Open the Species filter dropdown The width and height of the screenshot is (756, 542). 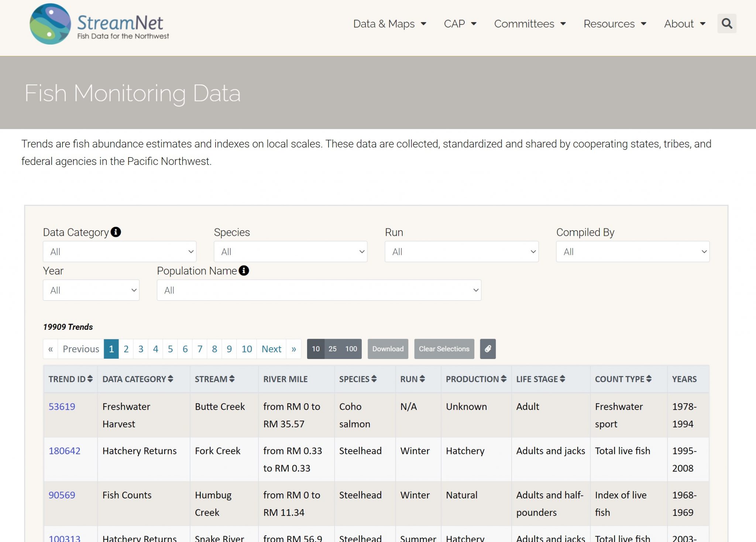tap(290, 251)
